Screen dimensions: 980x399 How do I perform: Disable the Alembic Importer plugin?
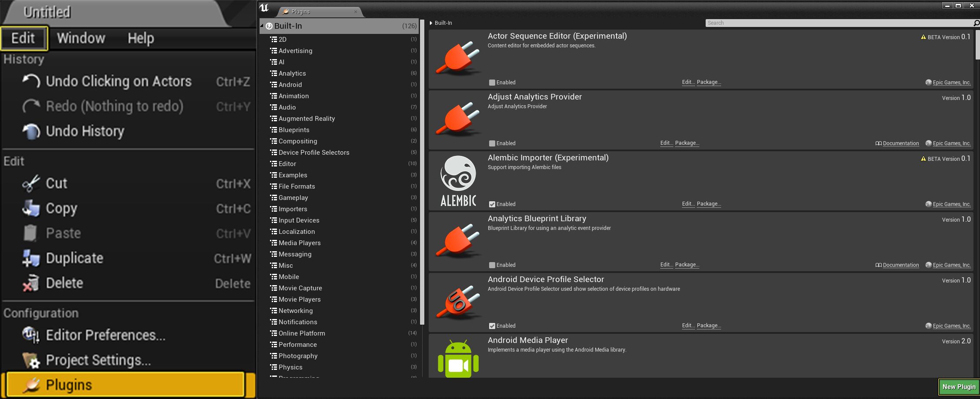pos(492,204)
